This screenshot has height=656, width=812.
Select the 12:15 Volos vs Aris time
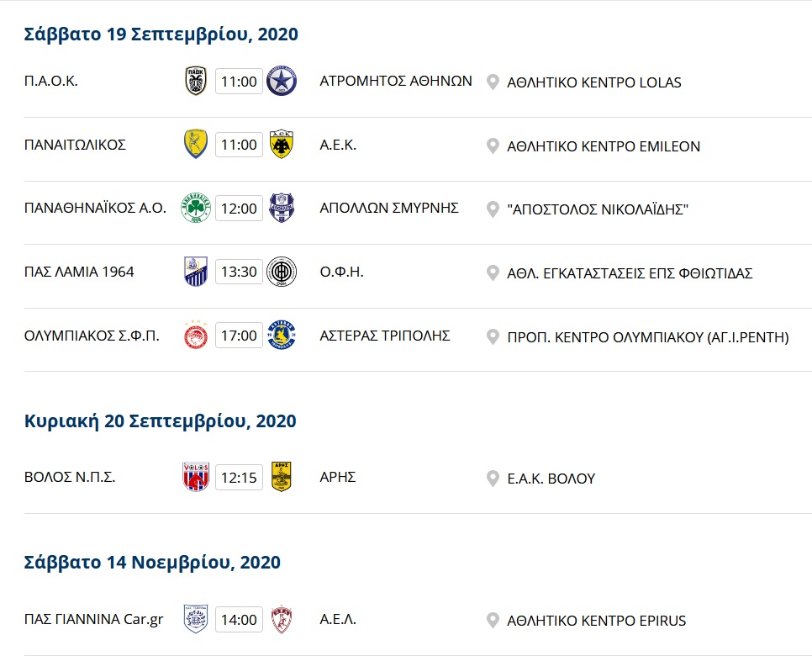point(239,477)
